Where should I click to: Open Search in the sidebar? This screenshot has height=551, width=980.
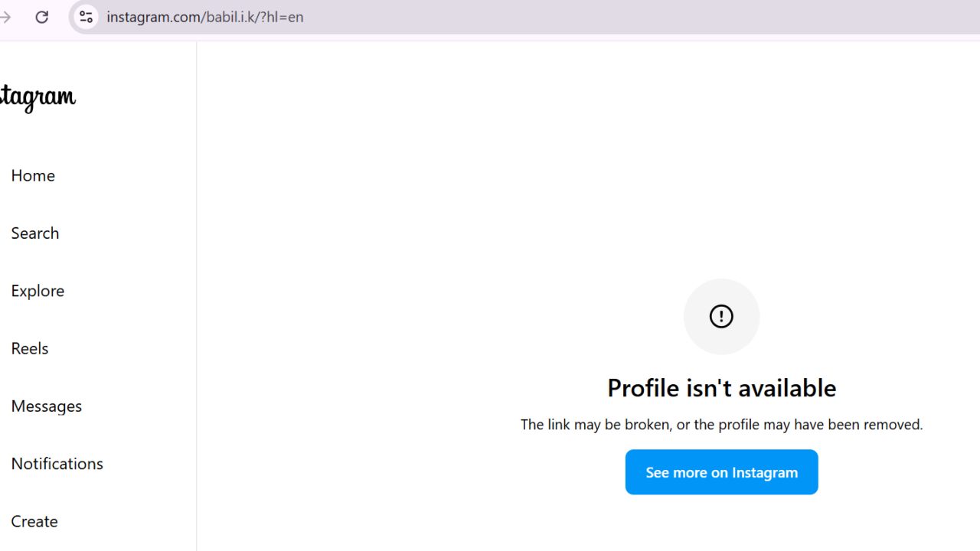tap(35, 233)
